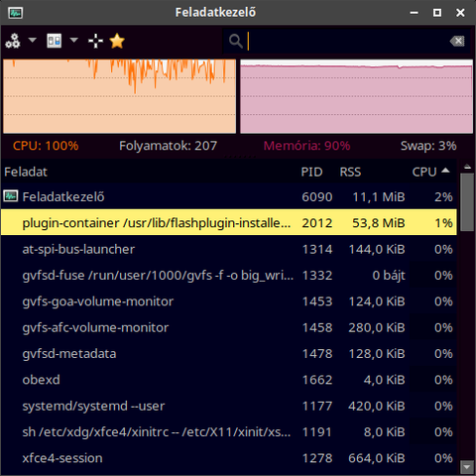476x476 pixels.
Task: Click the Feladatkezelő app icon in title bar
Action: 16,13
